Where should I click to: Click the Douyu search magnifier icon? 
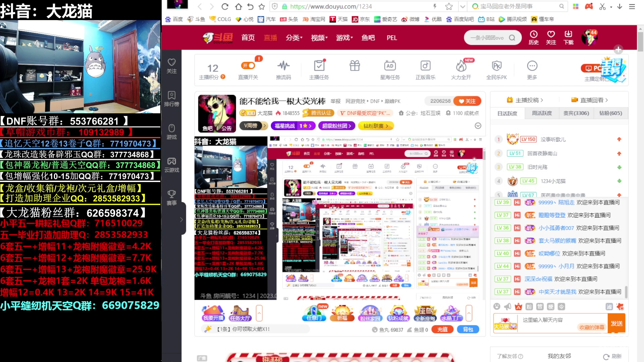pos(512,38)
